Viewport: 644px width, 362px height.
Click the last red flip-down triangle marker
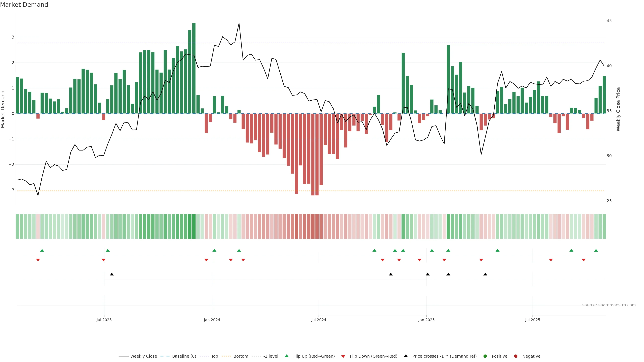[584, 260]
